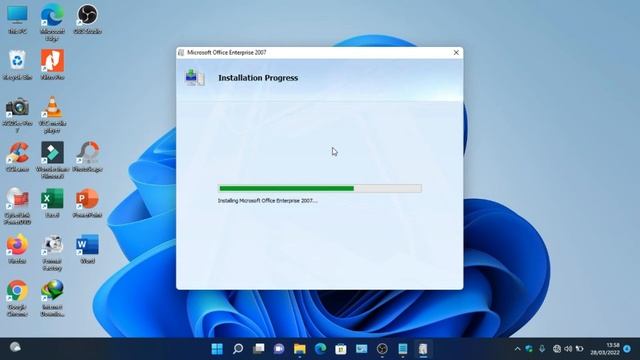
Task: Open the Excel desktop shortcut
Action: [x=52, y=202]
